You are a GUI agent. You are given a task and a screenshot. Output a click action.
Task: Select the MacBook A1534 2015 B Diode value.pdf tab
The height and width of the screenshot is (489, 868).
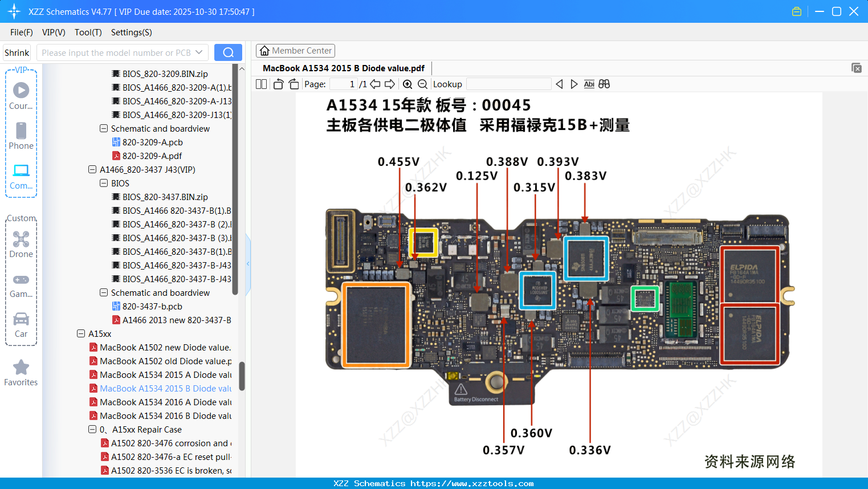[344, 68]
